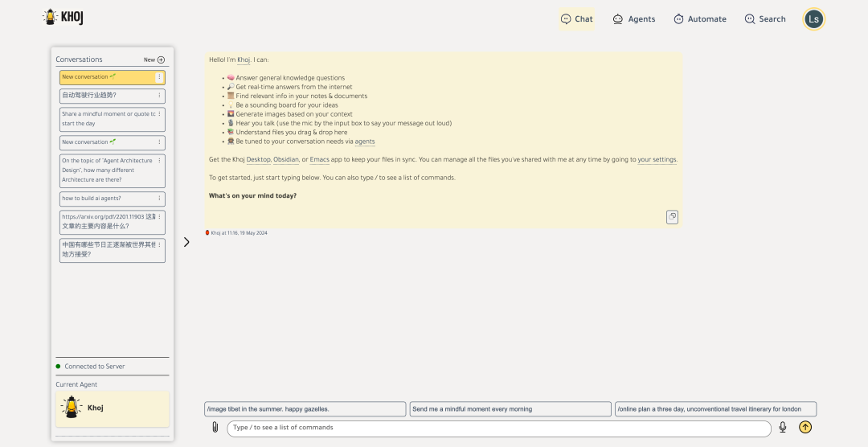
Task: Use suggestion /online plan three day itinerary
Action: point(716,409)
